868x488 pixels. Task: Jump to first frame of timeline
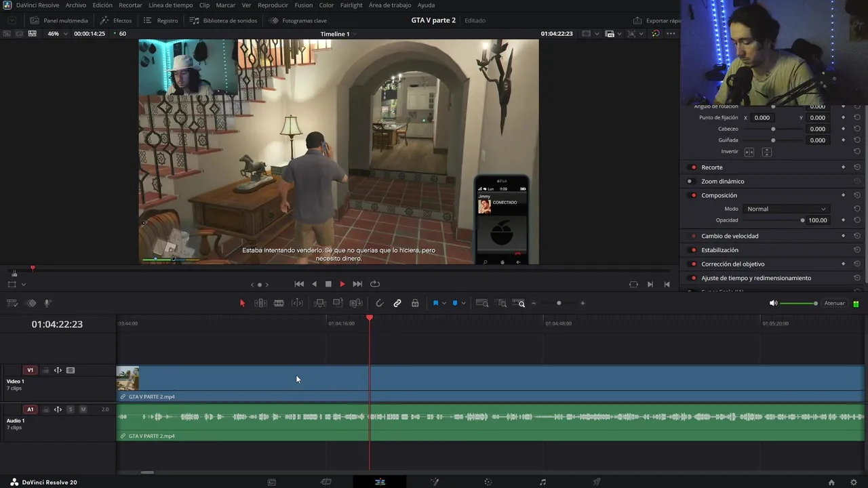click(x=299, y=284)
